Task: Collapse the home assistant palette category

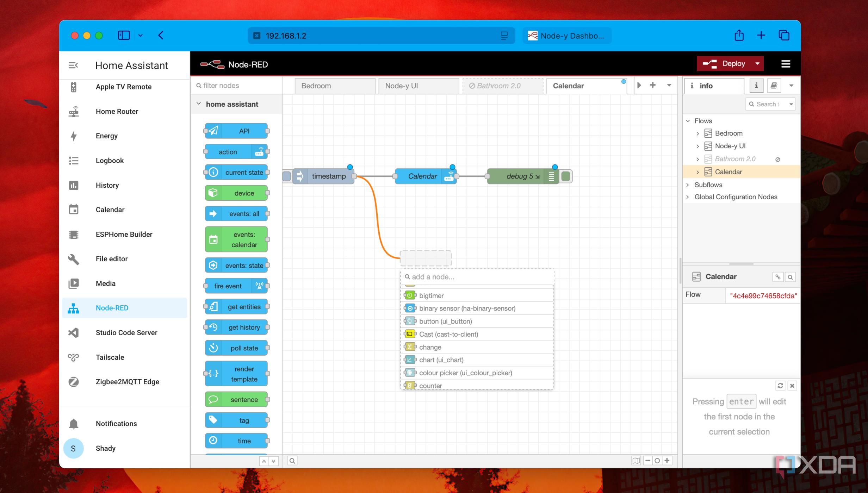Action: 198,104
